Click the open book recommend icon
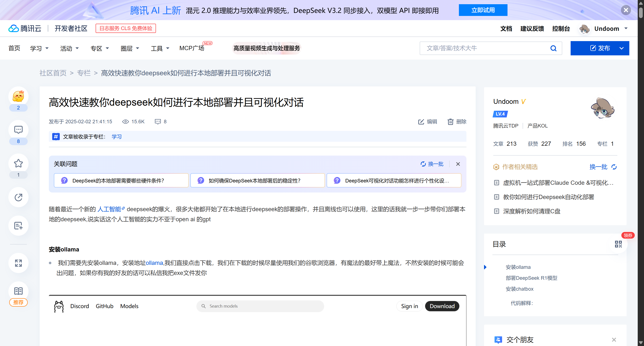 click(18, 291)
